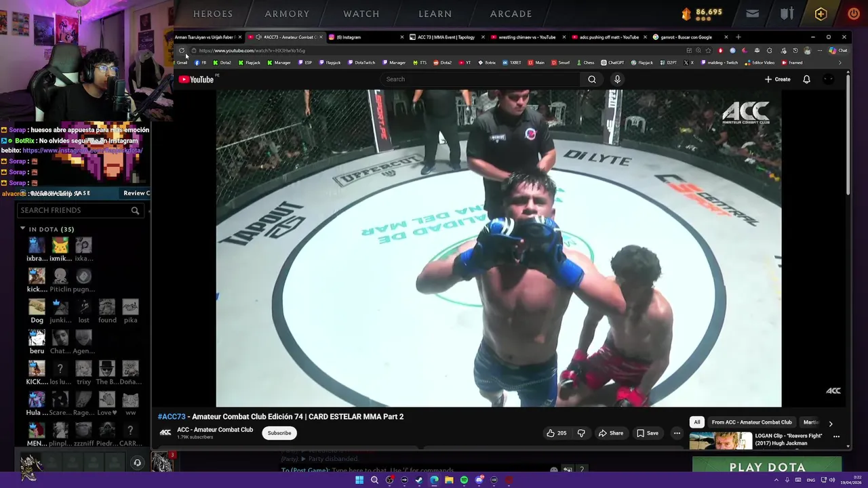
Task: Open Steam from the taskbar
Action: coord(419,480)
